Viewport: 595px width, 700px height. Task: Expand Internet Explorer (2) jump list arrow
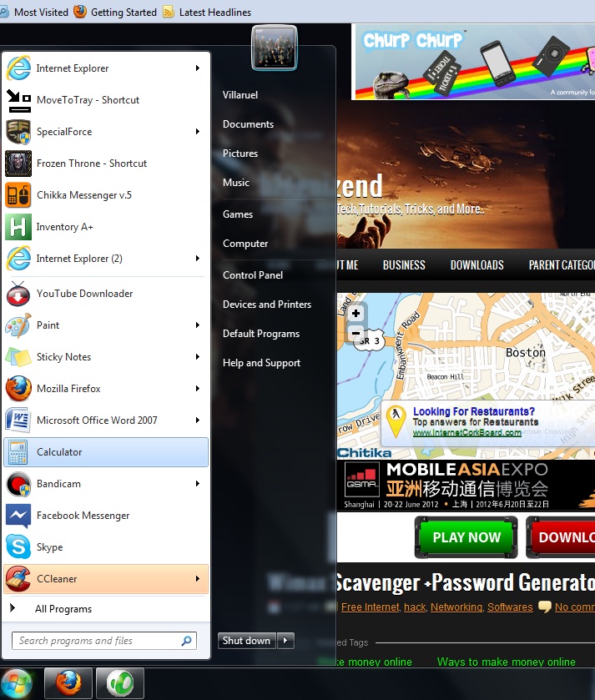tap(198, 258)
